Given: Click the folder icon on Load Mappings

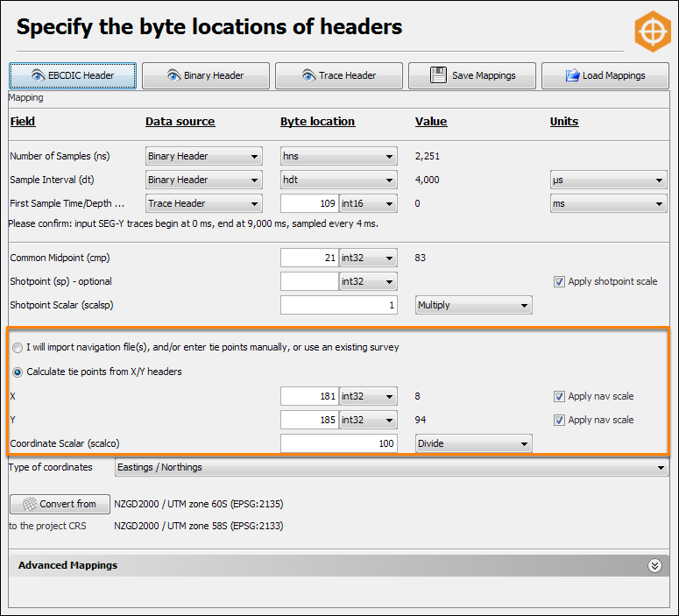Looking at the screenshot, I should point(572,75).
